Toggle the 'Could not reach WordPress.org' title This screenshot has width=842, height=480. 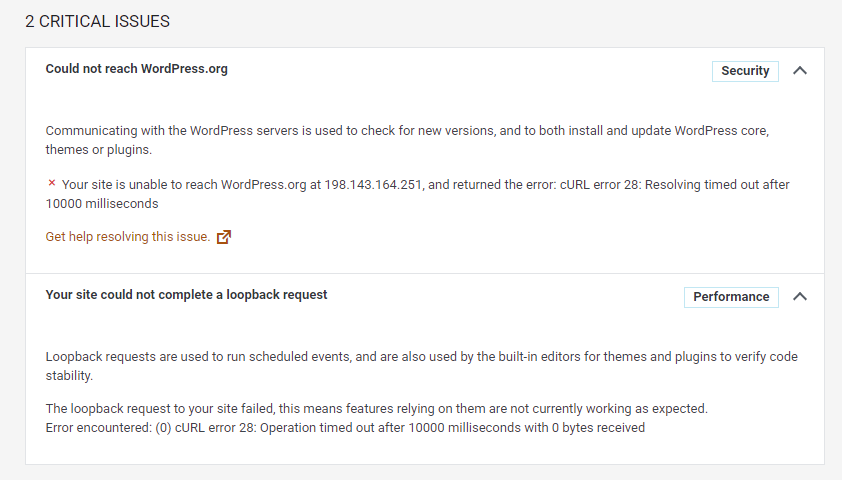[137, 69]
